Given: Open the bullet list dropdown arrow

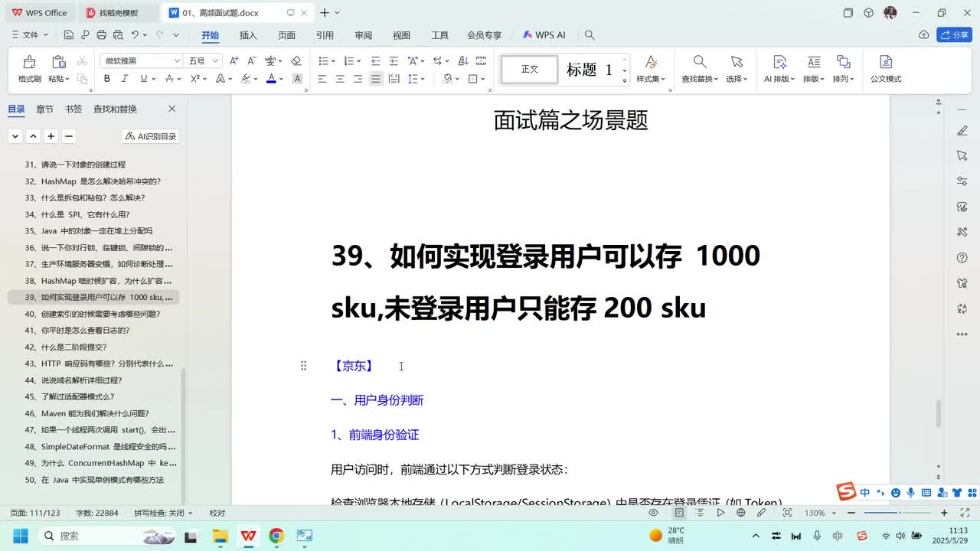Looking at the screenshot, I should click(x=332, y=61).
